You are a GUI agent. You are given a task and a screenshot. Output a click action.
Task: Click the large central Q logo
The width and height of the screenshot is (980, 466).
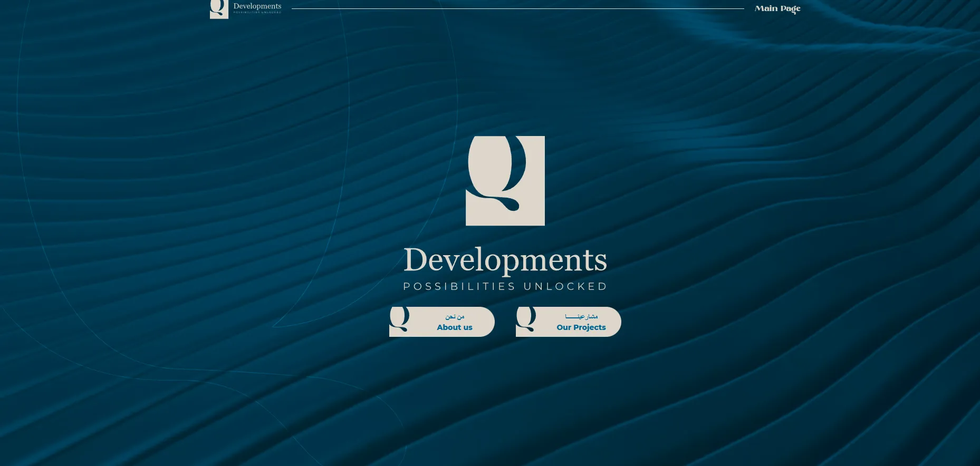coord(505,181)
